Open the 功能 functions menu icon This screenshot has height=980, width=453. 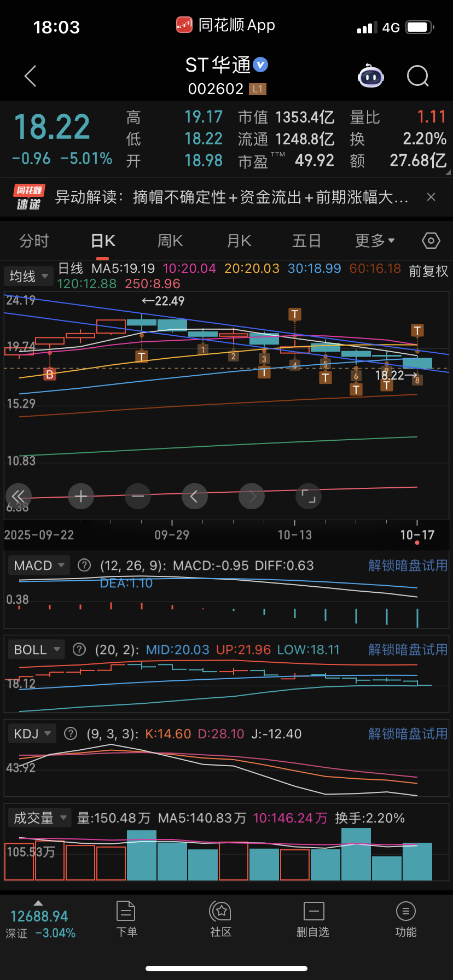click(406, 919)
